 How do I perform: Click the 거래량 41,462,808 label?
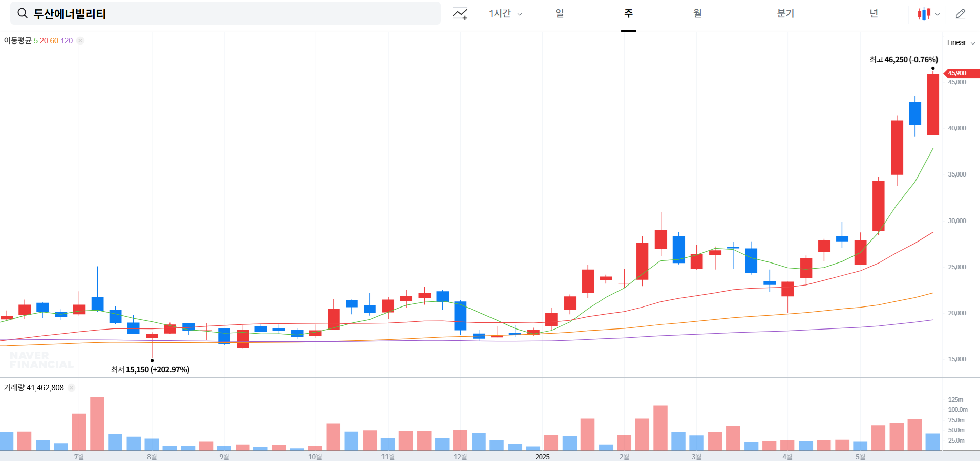point(34,388)
